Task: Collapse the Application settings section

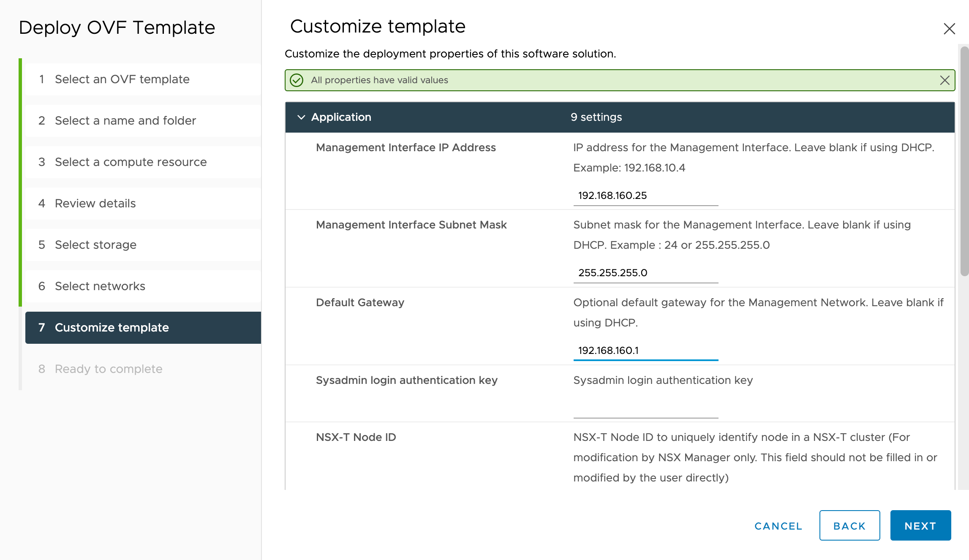Action: pyautogui.click(x=301, y=117)
